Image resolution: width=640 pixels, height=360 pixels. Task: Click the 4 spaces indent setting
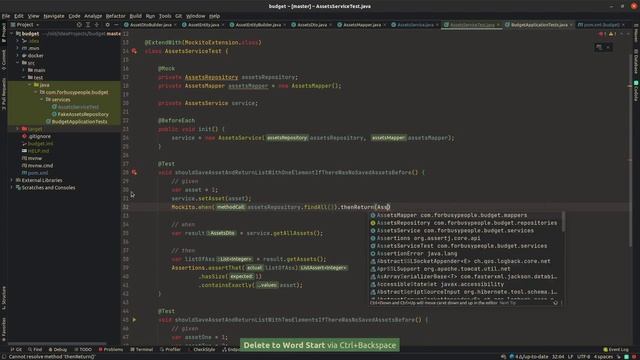pyautogui.click(x=603, y=357)
